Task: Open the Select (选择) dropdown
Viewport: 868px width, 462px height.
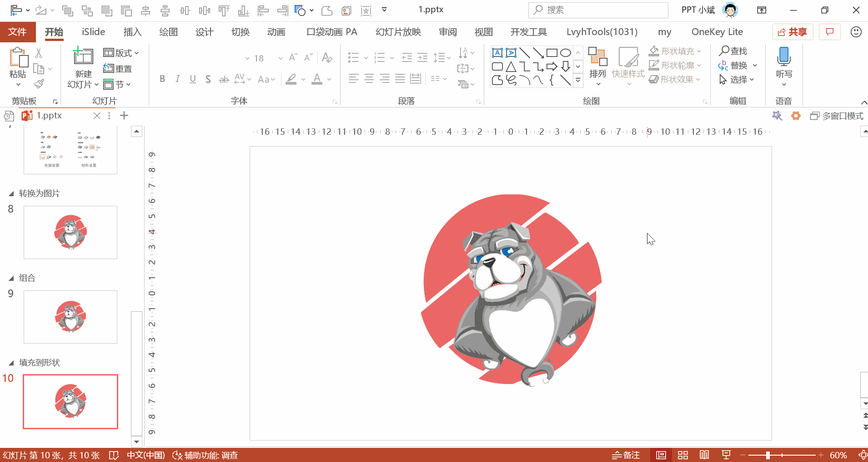Action: 737,79
